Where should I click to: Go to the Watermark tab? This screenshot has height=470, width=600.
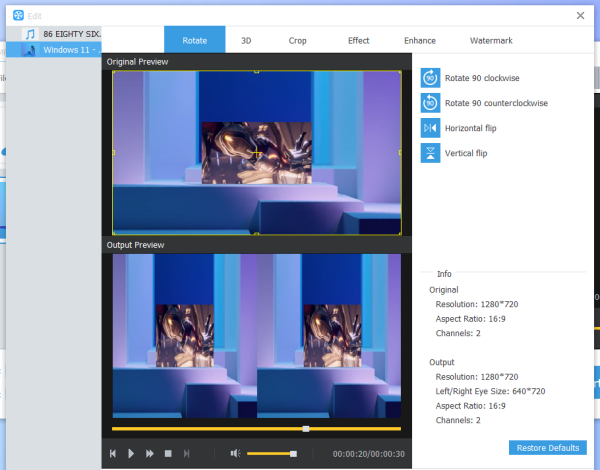point(491,41)
